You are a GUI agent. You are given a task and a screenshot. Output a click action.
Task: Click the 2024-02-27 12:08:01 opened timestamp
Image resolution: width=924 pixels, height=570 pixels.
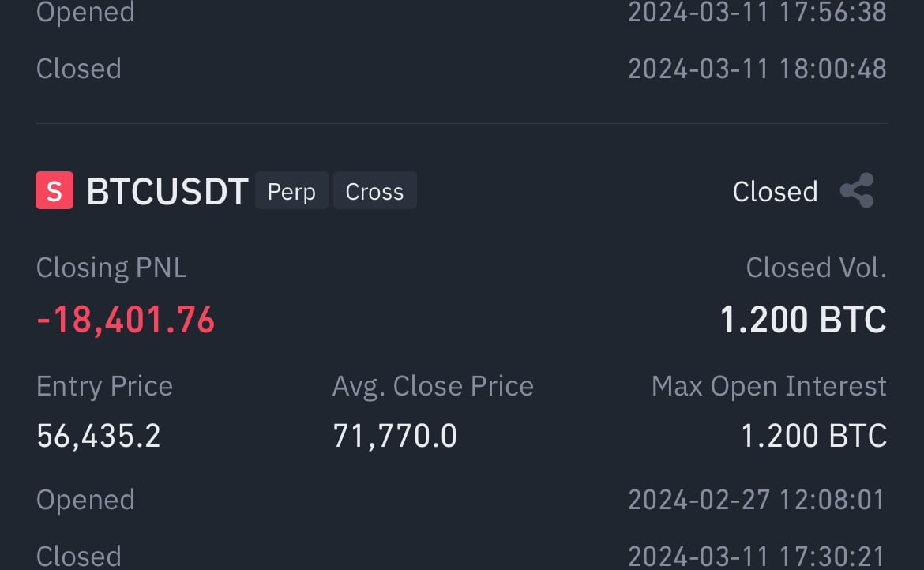pyautogui.click(x=757, y=500)
